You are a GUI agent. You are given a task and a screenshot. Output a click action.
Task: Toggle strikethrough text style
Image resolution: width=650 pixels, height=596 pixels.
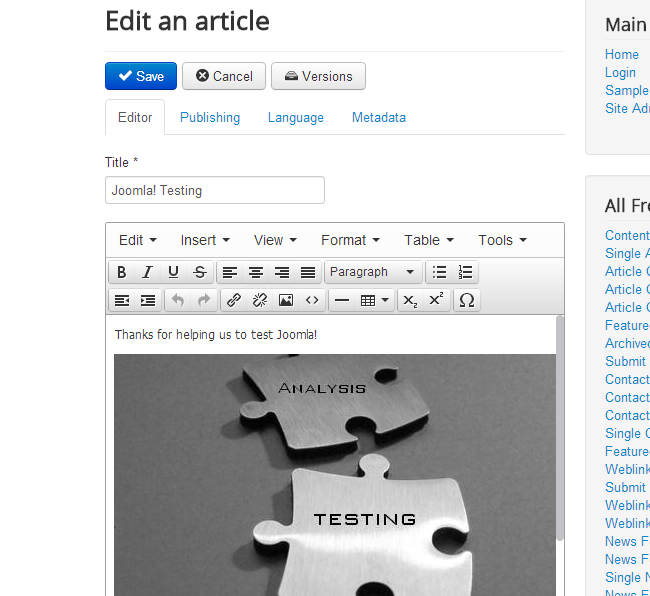click(199, 272)
